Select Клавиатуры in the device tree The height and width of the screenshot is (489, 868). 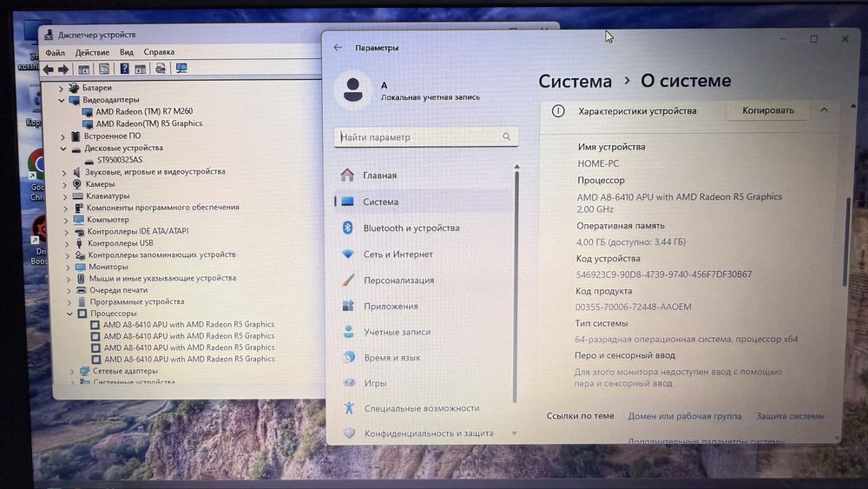pos(108,196)
